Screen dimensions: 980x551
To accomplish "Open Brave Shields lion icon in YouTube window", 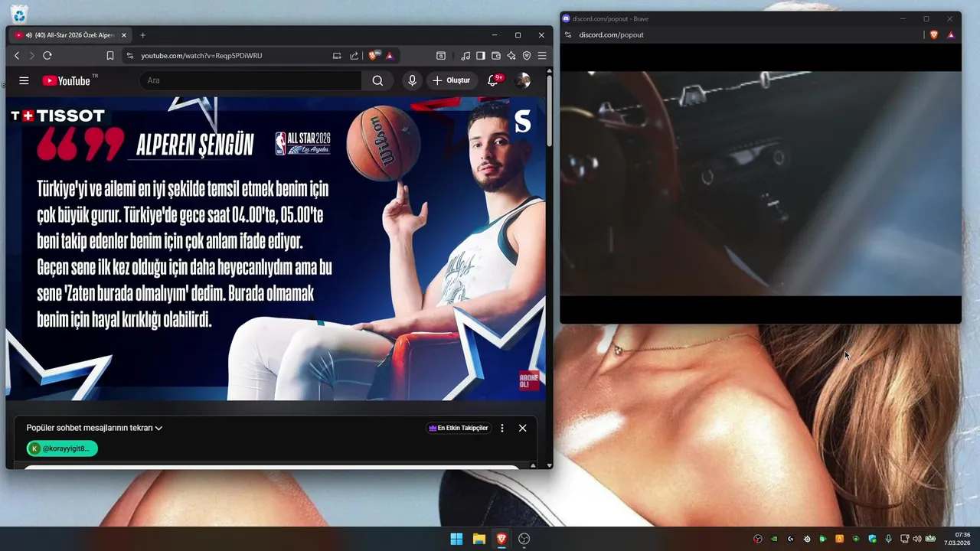I will (374, 56).
